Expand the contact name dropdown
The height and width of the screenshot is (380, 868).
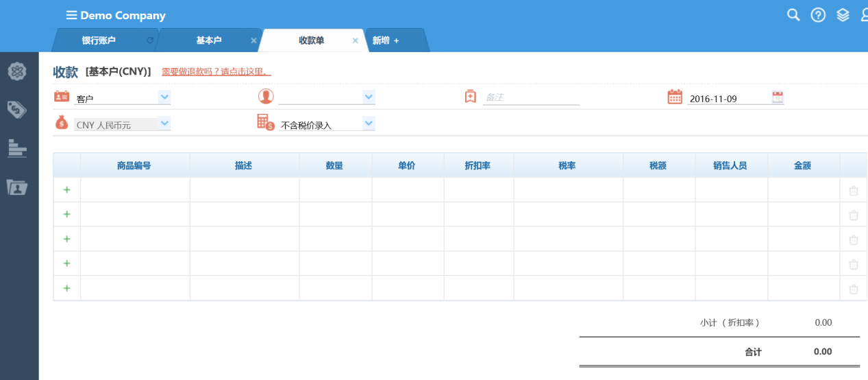point(369,97)
